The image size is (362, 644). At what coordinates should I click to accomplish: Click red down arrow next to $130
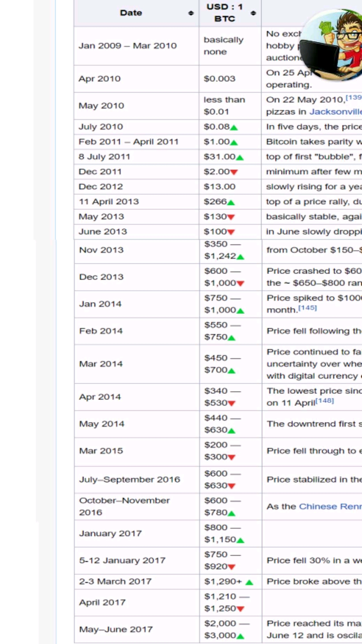point(231,217)
